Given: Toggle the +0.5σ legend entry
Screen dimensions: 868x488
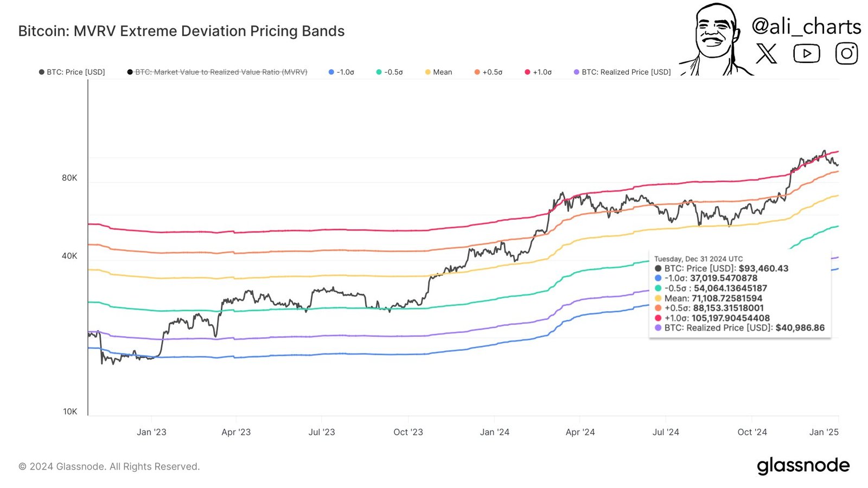Looking at the screenshot, I should 488,72.
